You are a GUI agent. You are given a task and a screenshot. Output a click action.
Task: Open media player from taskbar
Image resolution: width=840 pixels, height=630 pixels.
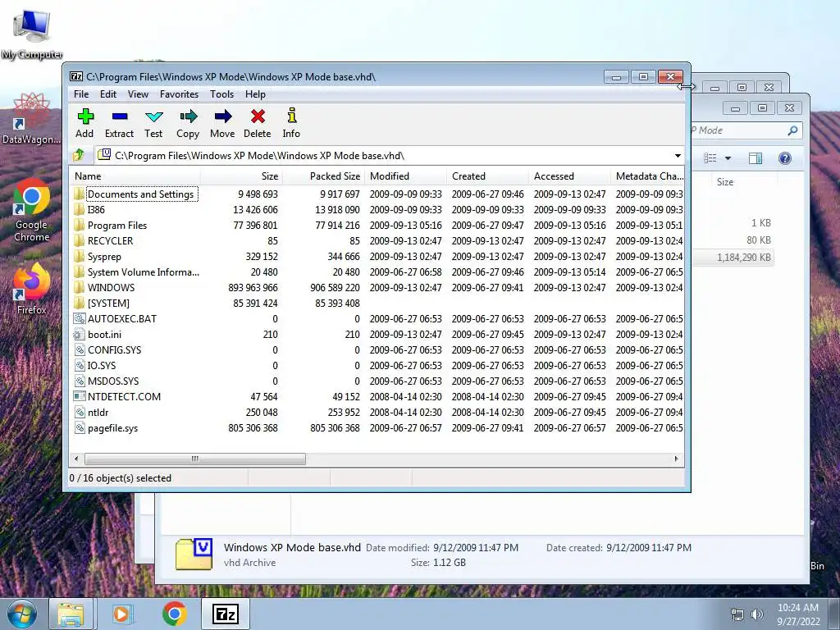pos(121,614)
